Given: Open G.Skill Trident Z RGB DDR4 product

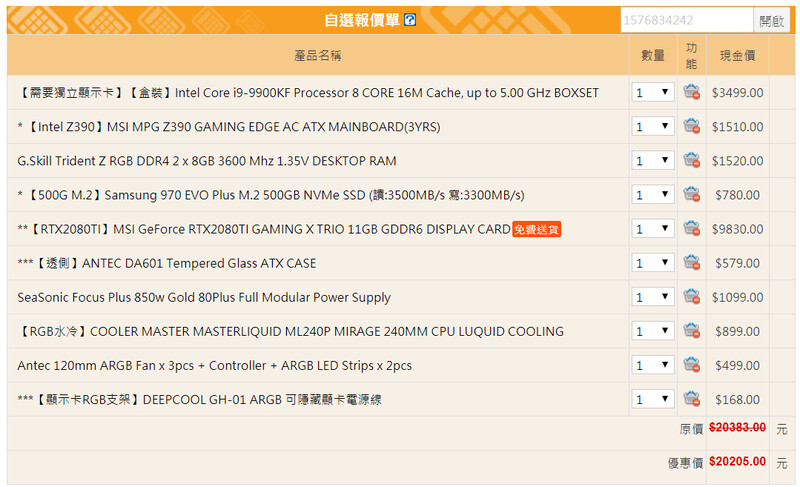Looking at the screenshot, I should point(207,161).
